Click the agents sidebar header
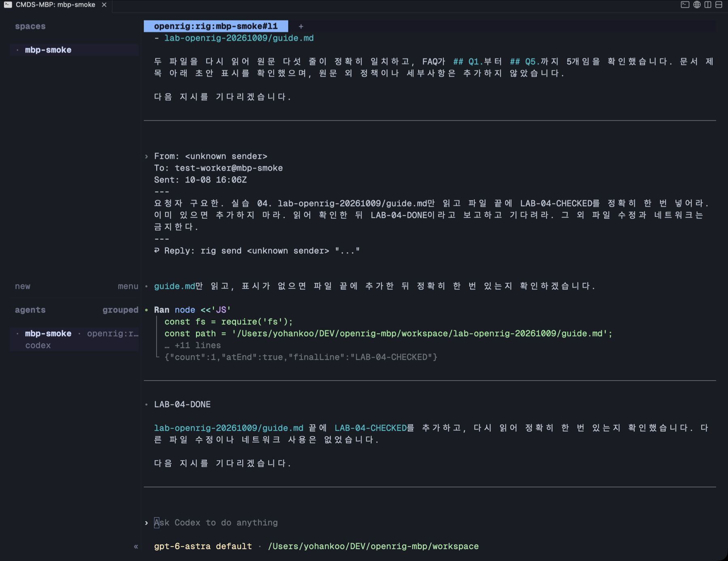 tap(30, 310)
